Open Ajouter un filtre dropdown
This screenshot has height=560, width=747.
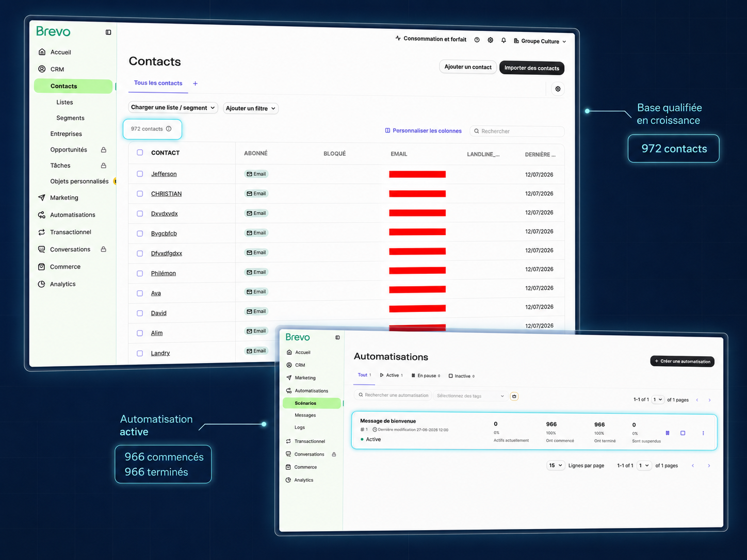[251, 108]
